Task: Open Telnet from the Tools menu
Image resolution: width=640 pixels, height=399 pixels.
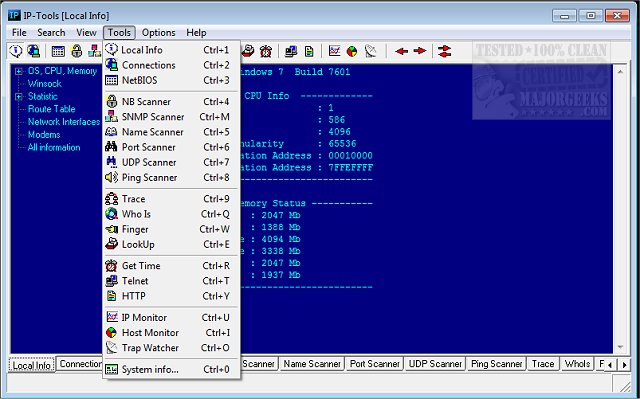Action: tap(171, 281)
